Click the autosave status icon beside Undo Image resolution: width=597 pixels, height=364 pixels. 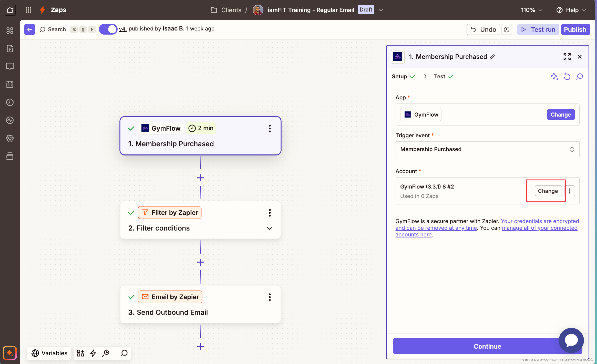(507, 29)
